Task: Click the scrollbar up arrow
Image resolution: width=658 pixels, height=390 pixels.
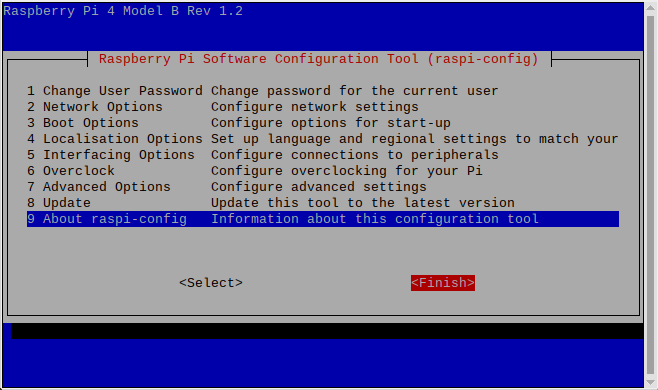Action: point(651,8)
